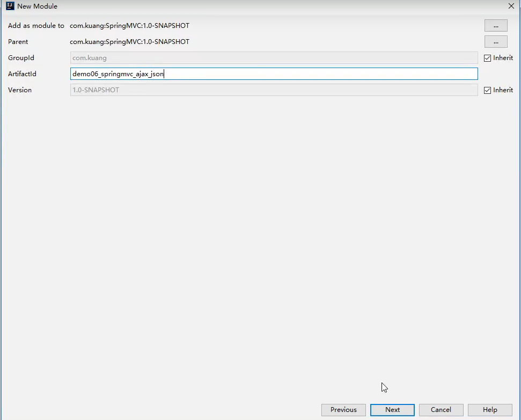This screenshot has width=521, height=420.
Task: Proceed with the Next button
Action: [392, 410]
